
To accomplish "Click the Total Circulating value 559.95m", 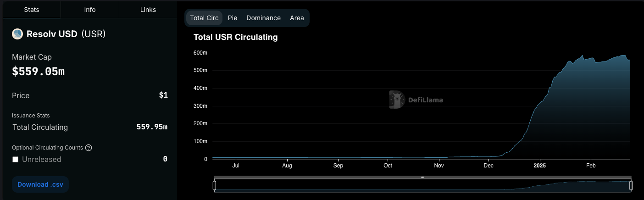I will pos(152,127).
